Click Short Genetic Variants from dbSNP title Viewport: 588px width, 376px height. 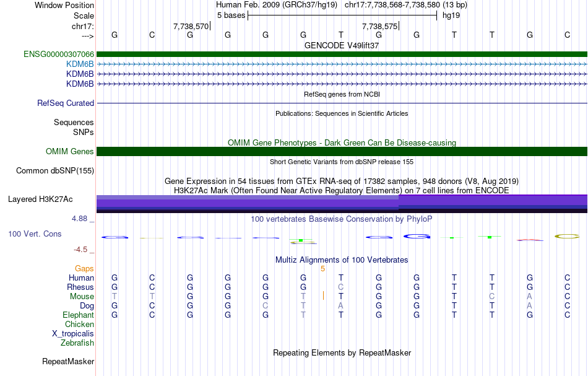[342, 162]
